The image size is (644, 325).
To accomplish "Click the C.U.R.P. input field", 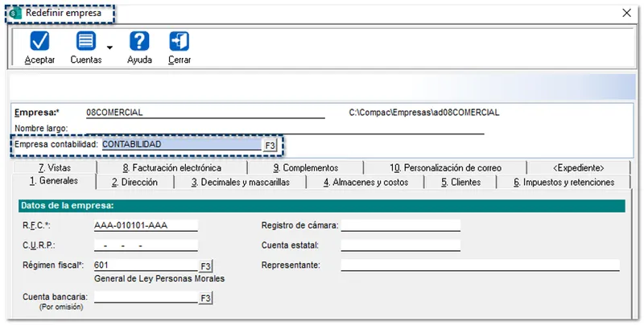I will [x=146, y=245].
